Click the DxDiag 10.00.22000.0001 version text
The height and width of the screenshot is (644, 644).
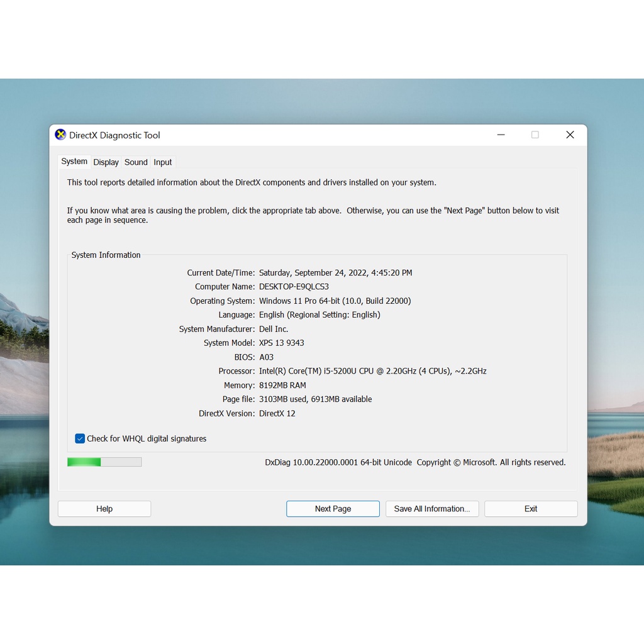tap(338, 462)
